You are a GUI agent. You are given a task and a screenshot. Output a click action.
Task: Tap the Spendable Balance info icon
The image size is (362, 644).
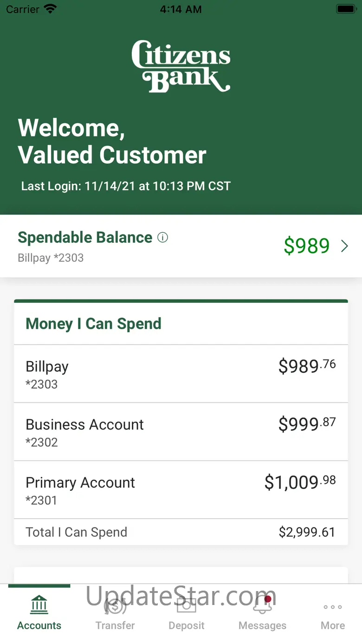coord(162,238)
